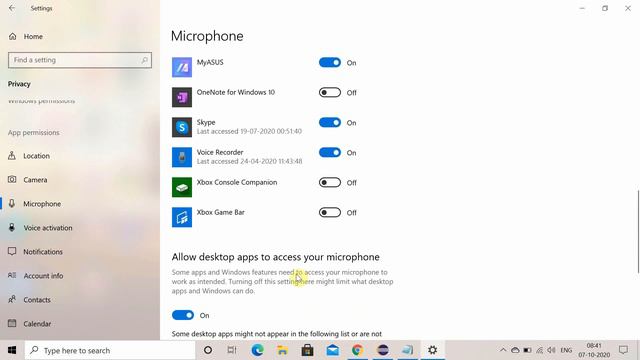Click the Voice activation icon in sidebar

pyautogui.click(x=12, y=227)
